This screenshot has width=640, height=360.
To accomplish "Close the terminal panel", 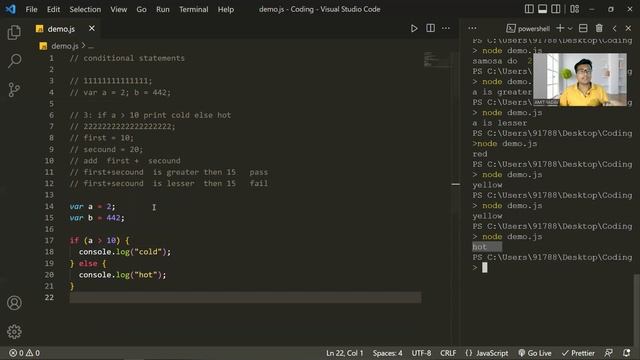I will click(x=628, y=28).
